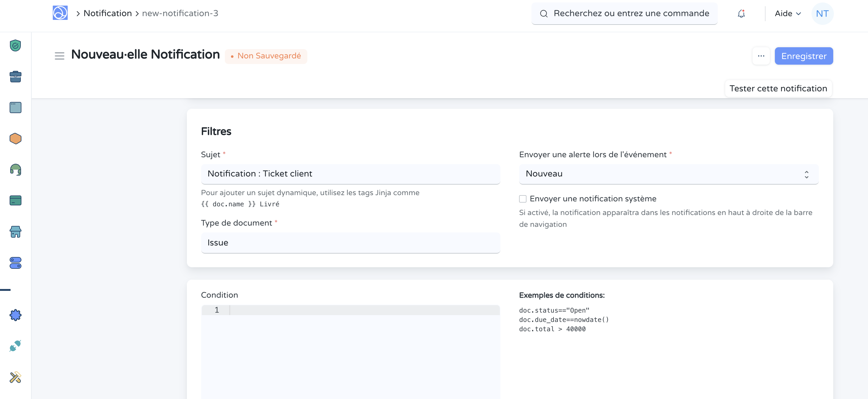Viewport: 868px width, 399px height.
Task: Go to Notification breadcrumb link
Action: [107, 13]
